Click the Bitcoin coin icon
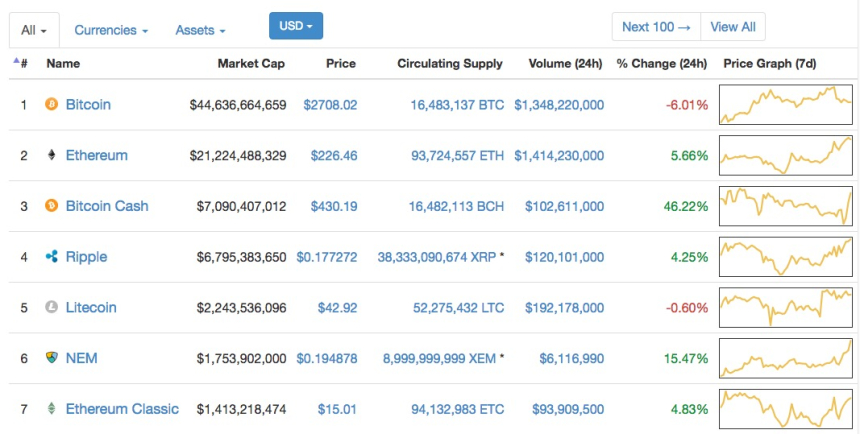 click(x=52, y=104)
